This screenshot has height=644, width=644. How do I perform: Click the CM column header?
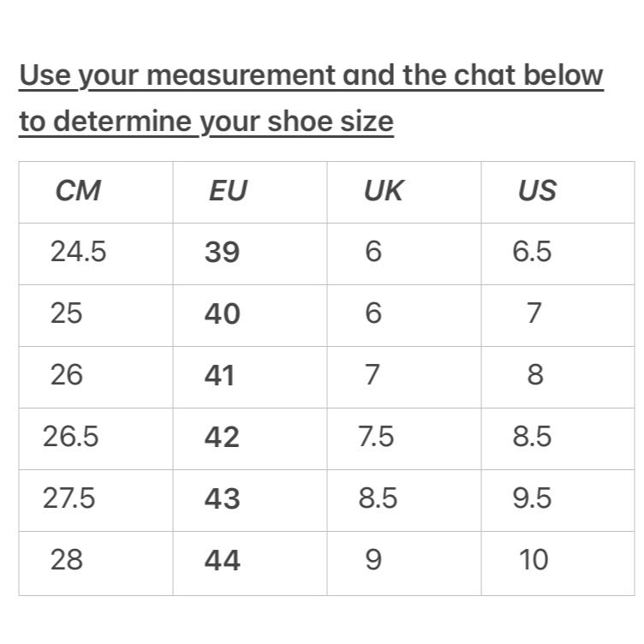point(96,192)
